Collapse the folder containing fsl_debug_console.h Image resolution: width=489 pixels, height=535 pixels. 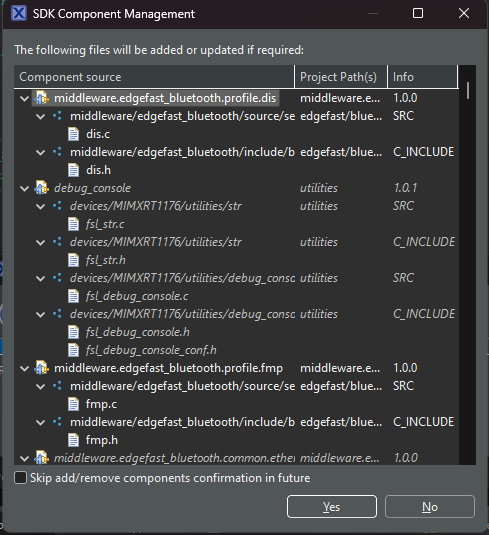40,315
